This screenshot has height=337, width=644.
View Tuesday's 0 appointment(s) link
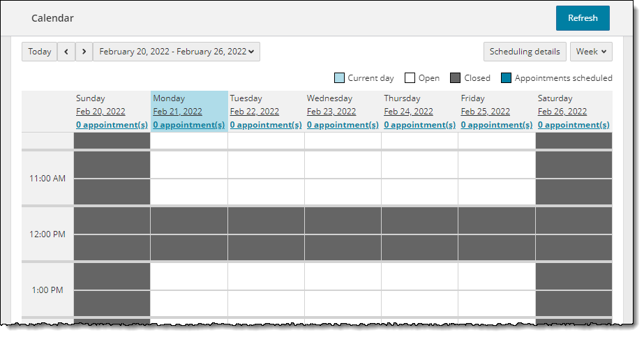(x=266, y=125)
